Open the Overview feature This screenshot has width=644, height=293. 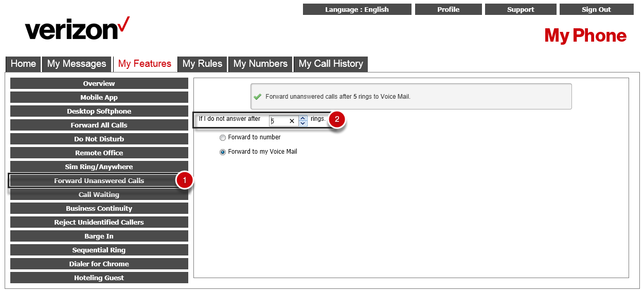(99, 83)
